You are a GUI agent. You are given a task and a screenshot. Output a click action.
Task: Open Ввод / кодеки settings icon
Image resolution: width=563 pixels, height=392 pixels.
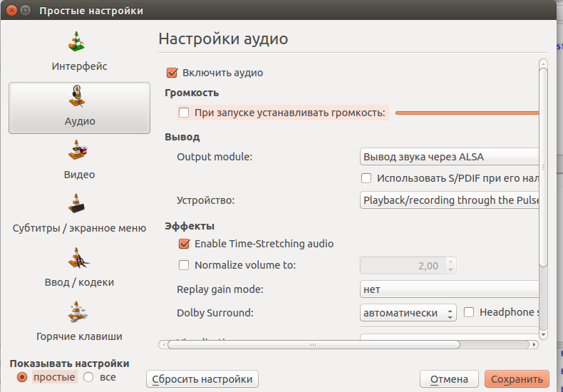coord(77,257)
